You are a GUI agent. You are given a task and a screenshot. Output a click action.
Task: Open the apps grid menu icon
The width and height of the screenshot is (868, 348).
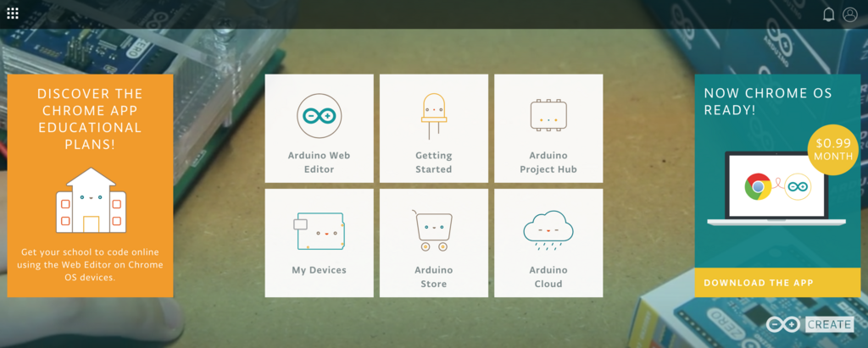tap(13, 14)
